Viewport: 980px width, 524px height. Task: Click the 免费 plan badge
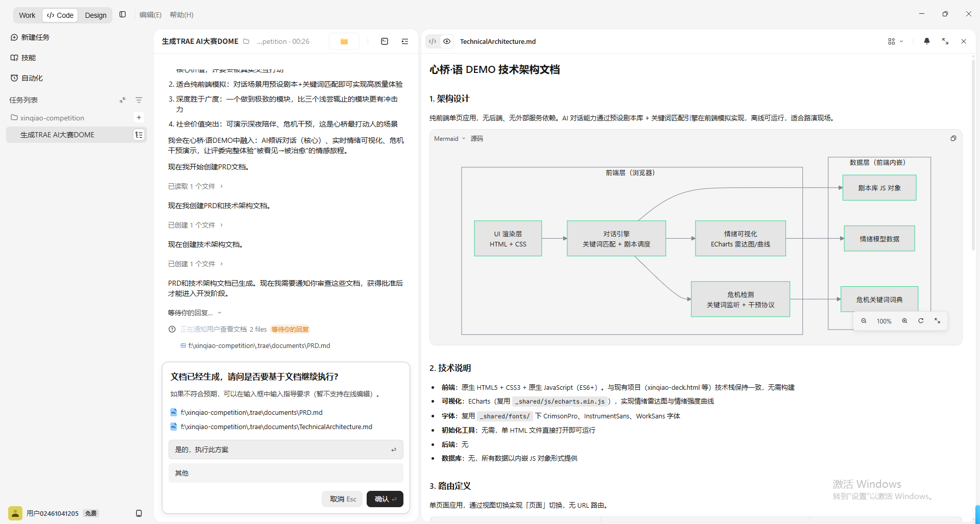91,513
